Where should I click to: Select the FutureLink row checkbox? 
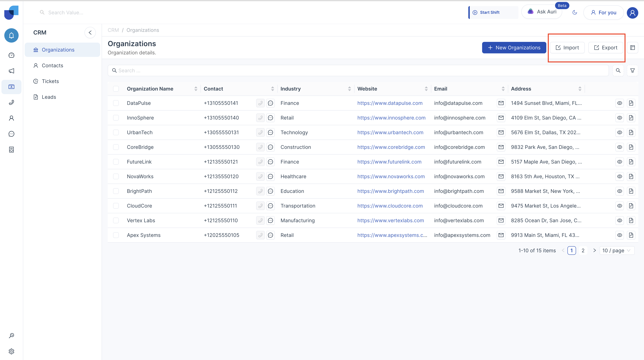pos(116,162)
